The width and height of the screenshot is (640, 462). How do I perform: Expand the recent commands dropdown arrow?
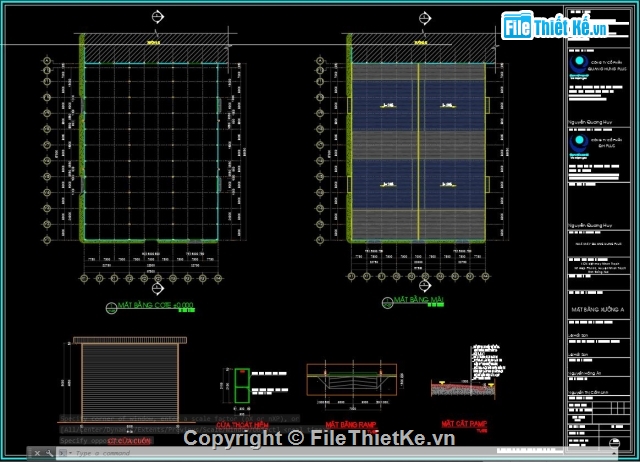pos(71,453)
